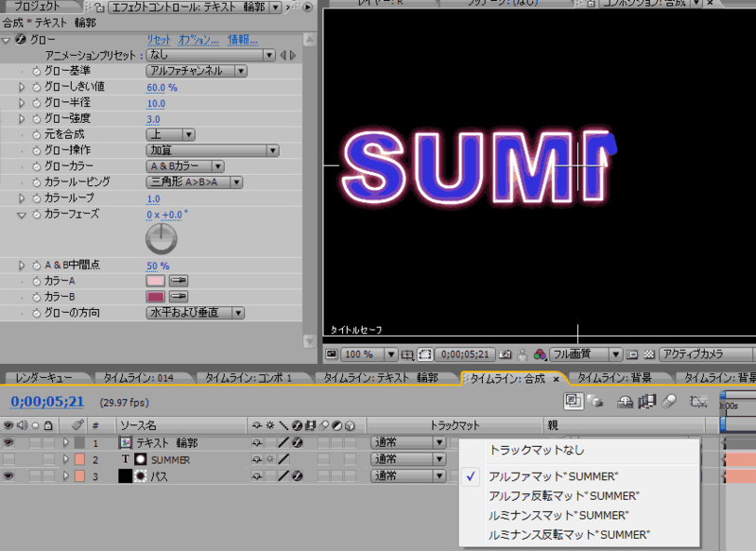Enable frame blending for the composition

tap(646, 402)
